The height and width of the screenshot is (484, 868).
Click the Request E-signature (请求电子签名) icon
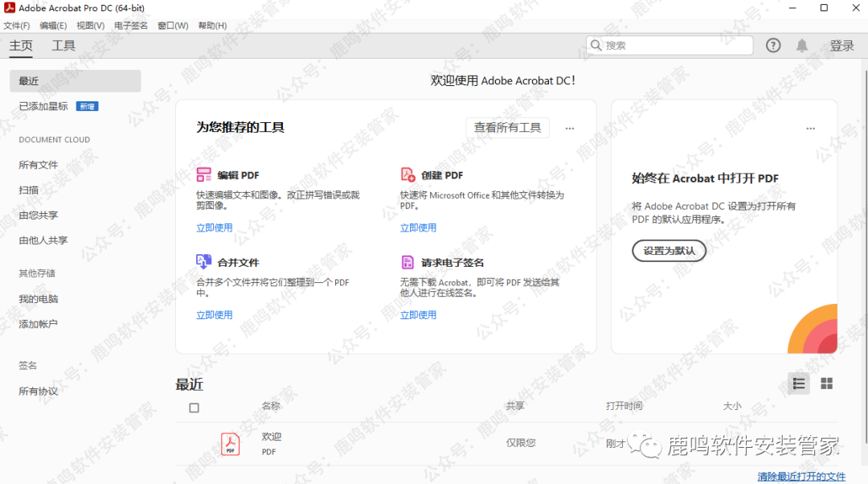(x=407, y=262)
